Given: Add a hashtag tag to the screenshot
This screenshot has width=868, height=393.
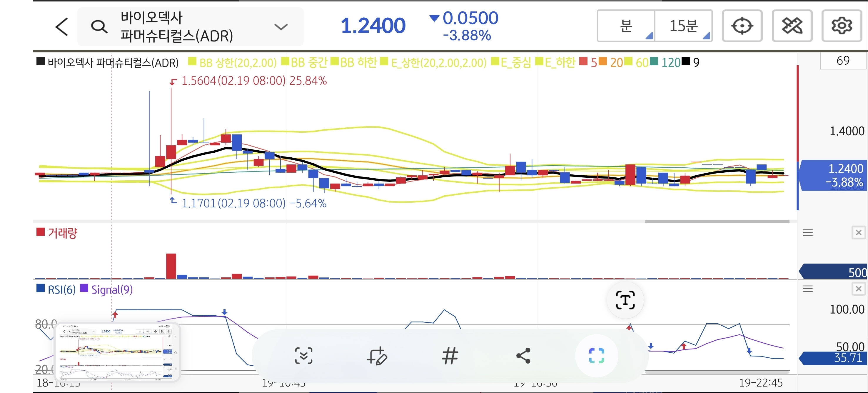Looking at the screenshot, I should [x=450, y=356].
